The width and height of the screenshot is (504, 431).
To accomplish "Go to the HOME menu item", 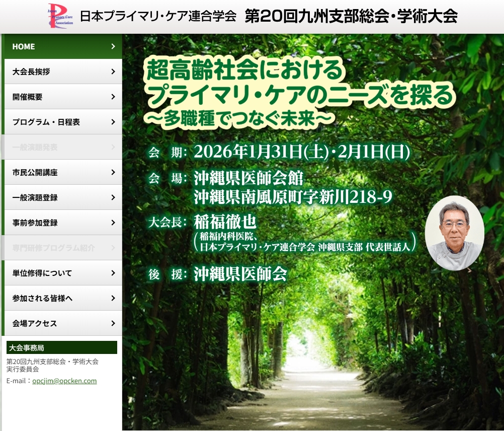I will click(x=24, y=46).
